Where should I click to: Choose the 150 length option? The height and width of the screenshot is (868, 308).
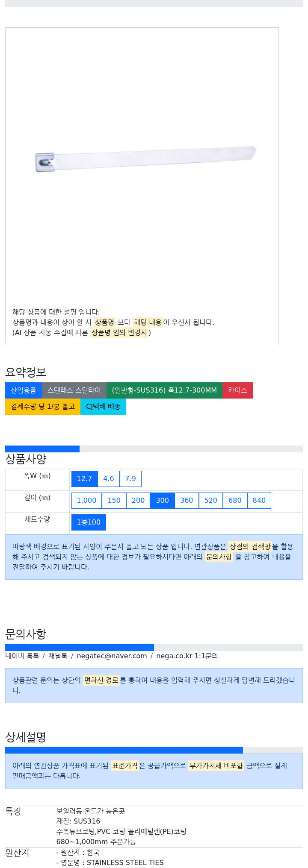tap(114, 501)
